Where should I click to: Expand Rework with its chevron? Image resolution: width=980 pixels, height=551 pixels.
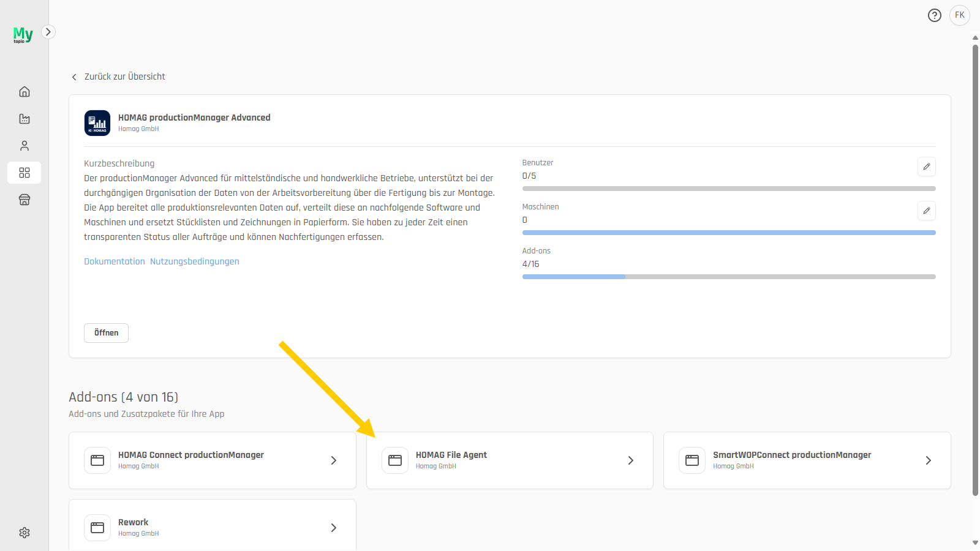(x=334, y=528)
